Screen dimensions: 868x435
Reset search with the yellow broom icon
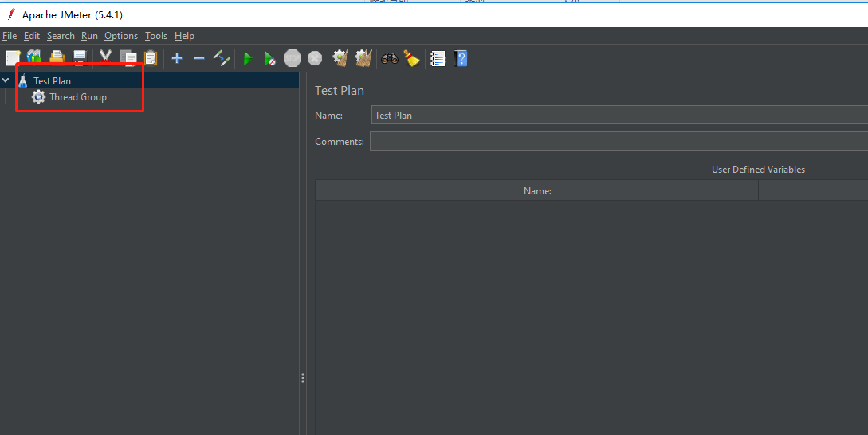411,58
